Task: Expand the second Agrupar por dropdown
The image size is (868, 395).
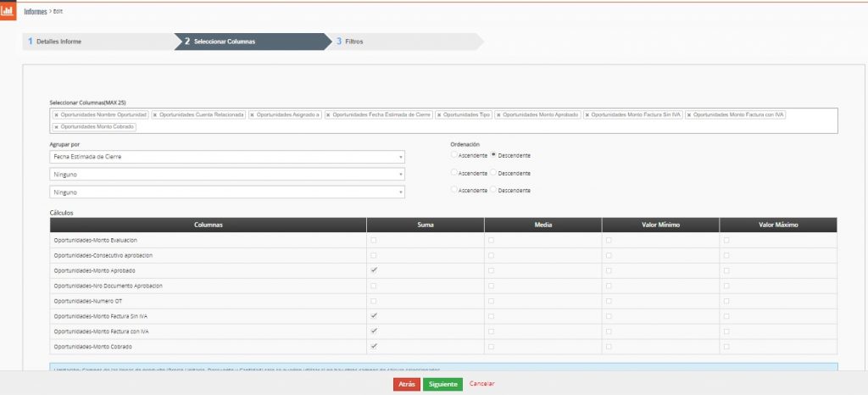Action: tap(226, 174)
